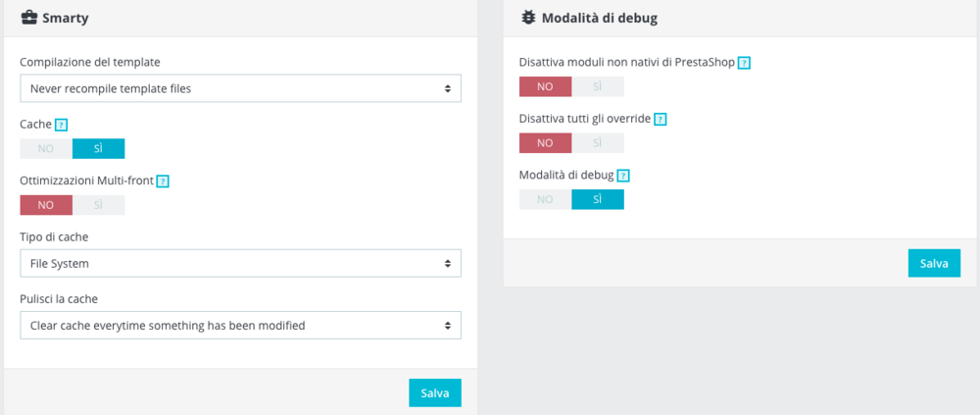
Task: Open the Pulisci la cache dropdown
Action: click(240, 325)
